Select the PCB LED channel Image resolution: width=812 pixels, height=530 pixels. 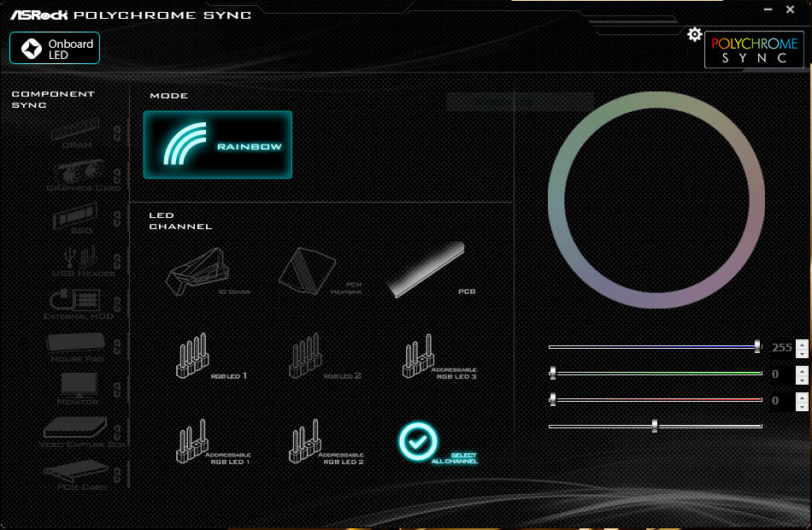coord(432,269)
